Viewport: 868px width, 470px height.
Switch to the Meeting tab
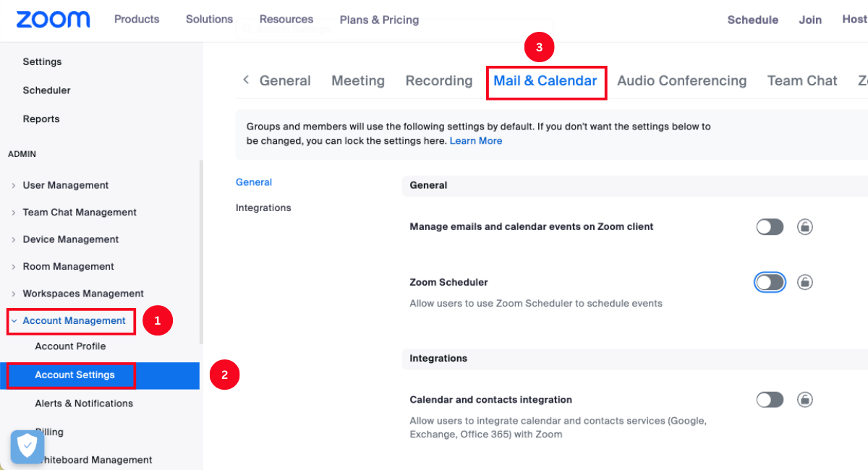[358, 81]
